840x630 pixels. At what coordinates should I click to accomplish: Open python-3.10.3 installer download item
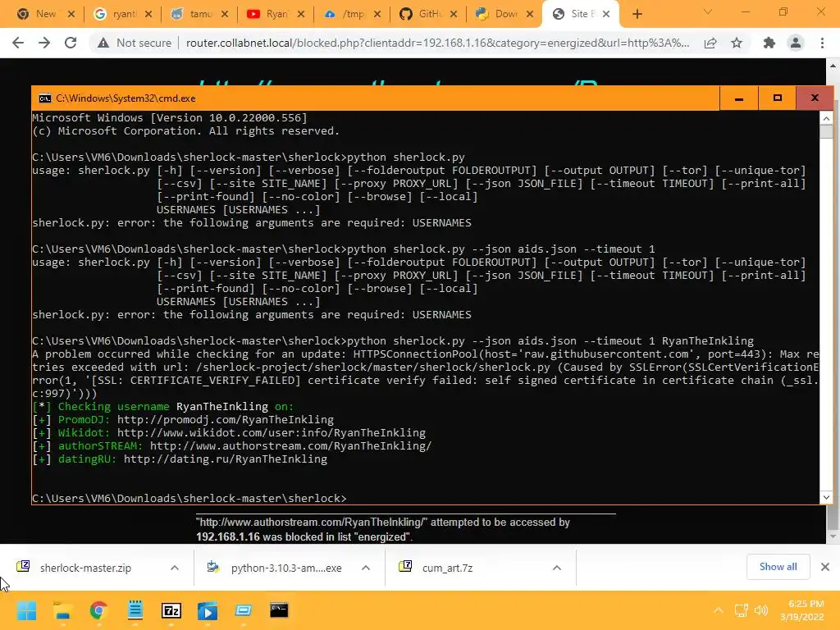(286, 568)
